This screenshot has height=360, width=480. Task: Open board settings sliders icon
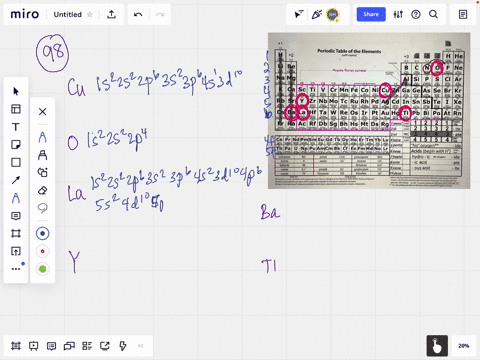pyautogui.click(x=398, y=14)
